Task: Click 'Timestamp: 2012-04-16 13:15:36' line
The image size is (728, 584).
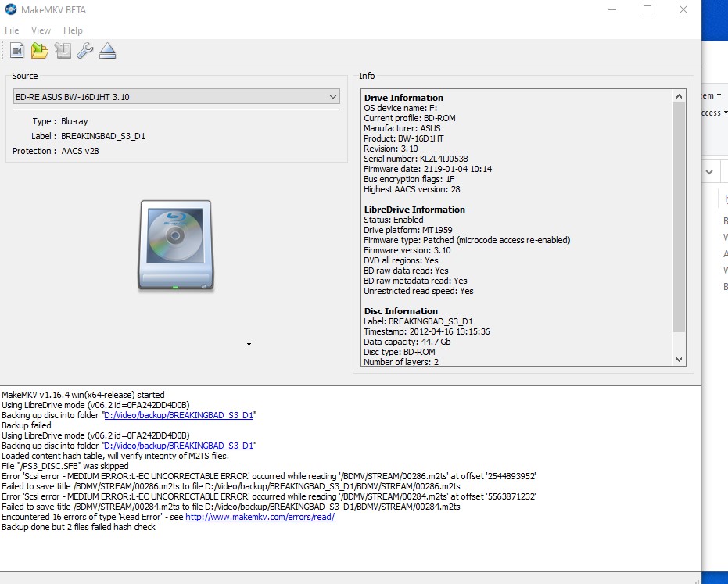Action: coord(427,331)
